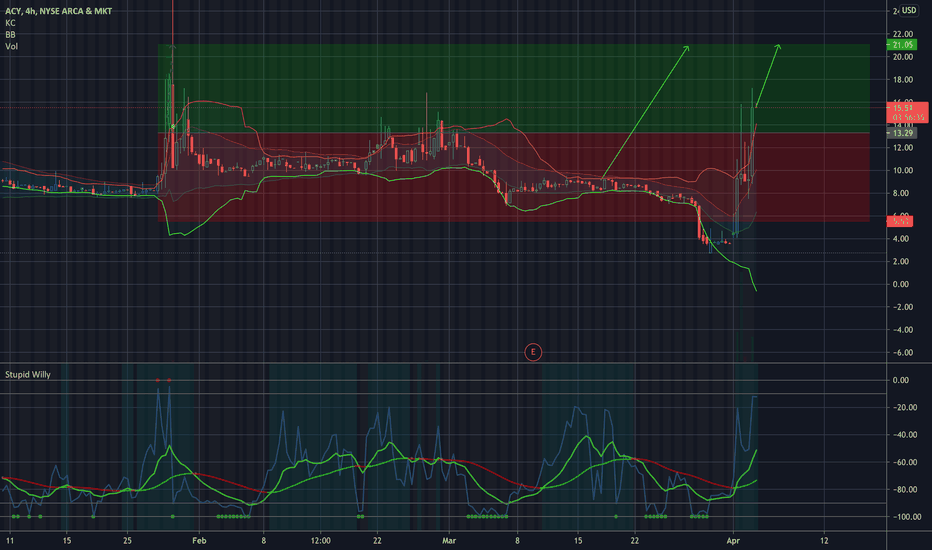Image resolution: width=932 pixels, height=550 pixels.
Task: Select the BB indicator label
Action: [x=10, y=34]
